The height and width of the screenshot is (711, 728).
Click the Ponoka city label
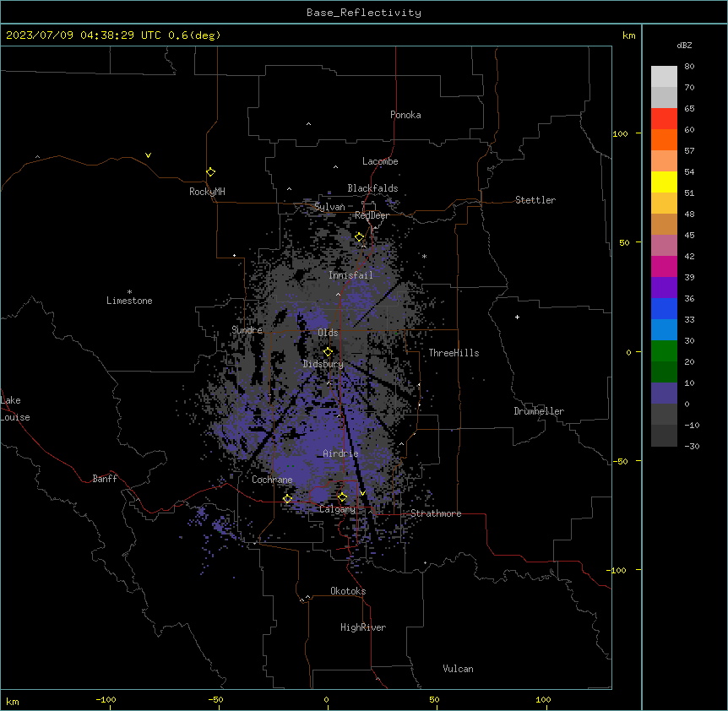pyautogui.click(x=405, y=115)
